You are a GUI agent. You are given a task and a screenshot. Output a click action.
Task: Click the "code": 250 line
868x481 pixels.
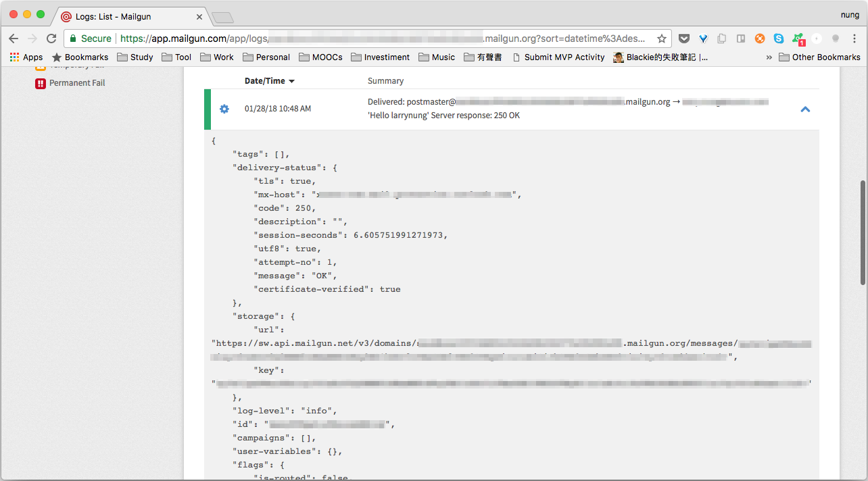[x=285, y=208]
